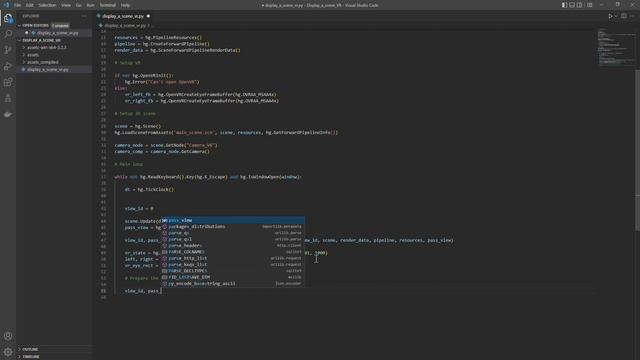This screenshot has width=640, height=360.
Task: Open the Testing flask icon view
Action: coord(8,98)
